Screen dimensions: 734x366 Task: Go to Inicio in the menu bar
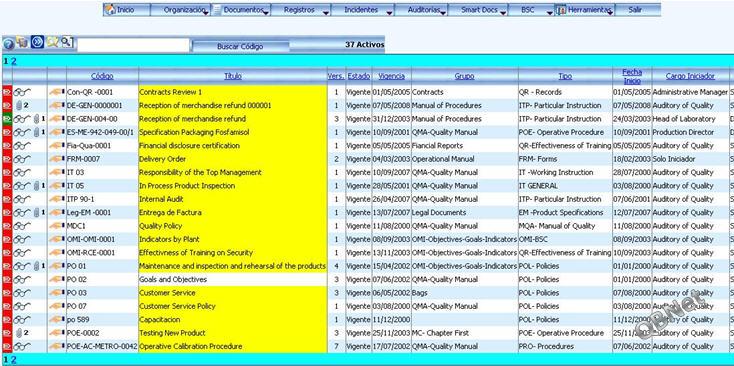click(126, 10)
